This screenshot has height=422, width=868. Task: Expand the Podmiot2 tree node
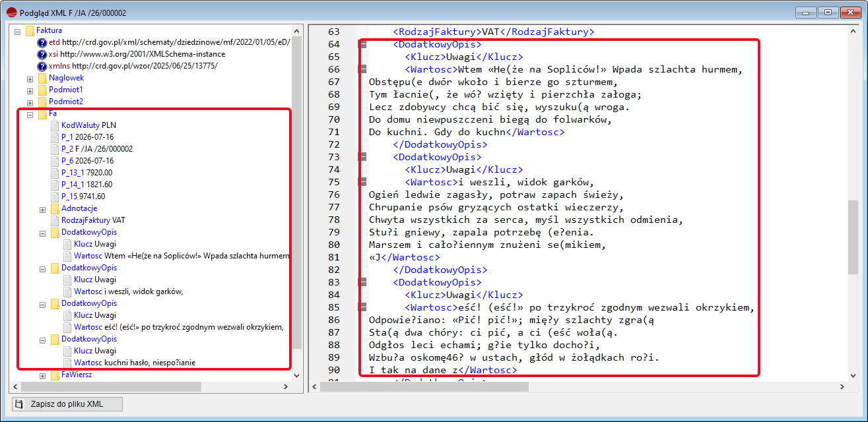(30, 102)
